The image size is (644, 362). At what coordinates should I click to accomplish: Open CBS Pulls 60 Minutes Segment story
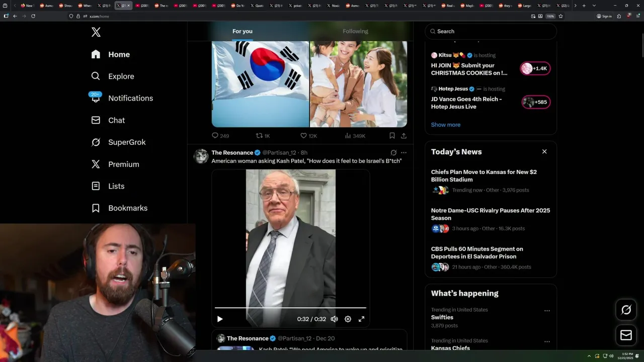(491, 258)
